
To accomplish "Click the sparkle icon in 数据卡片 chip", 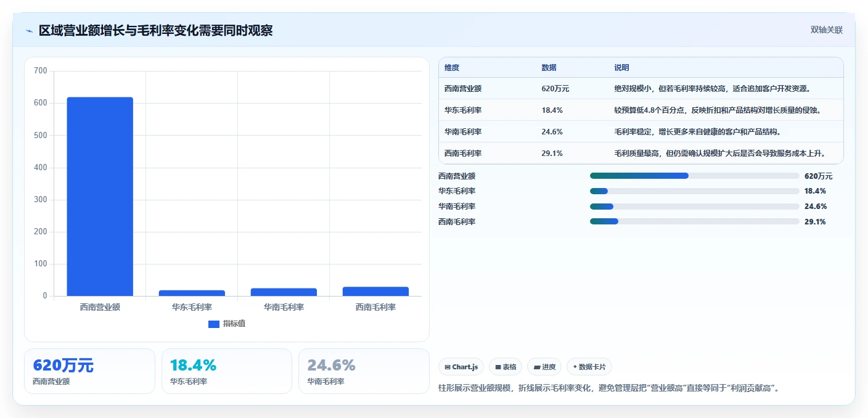I will 575,367.
